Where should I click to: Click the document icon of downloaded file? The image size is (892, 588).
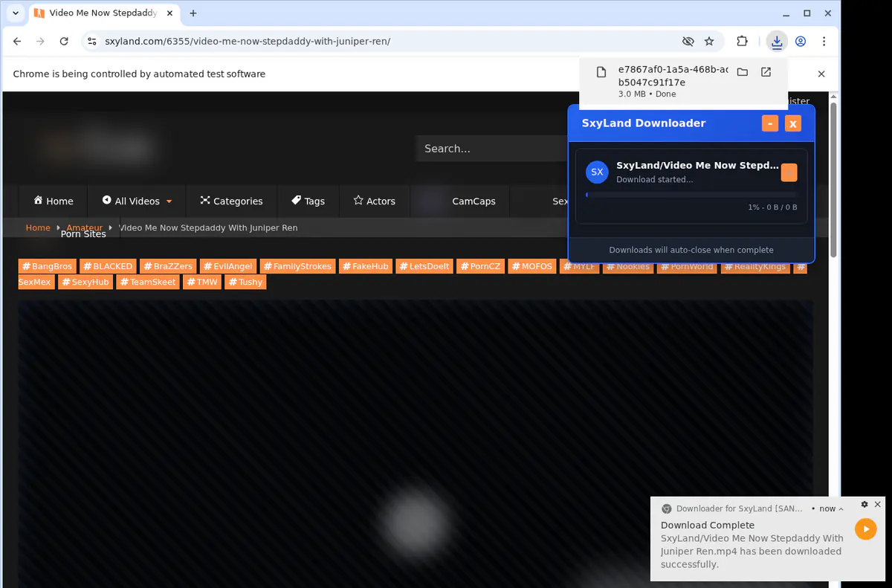pyautogui.click(x=601, y=73)
